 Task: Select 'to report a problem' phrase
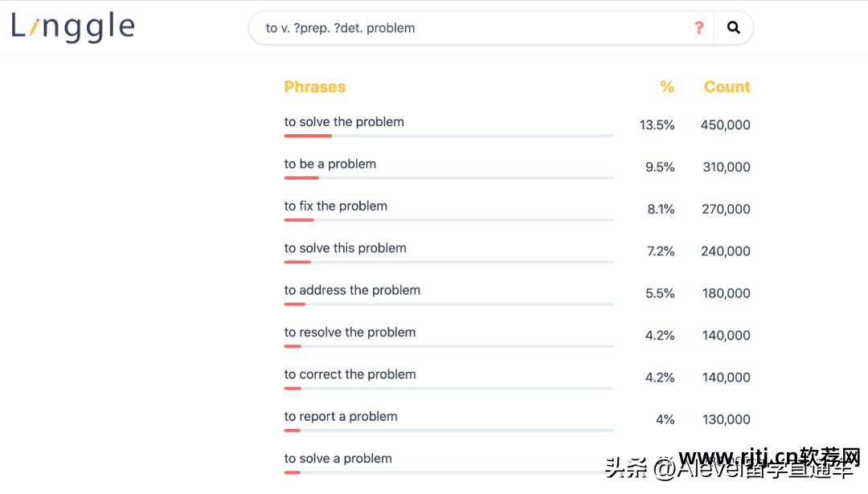pos(341,416)
